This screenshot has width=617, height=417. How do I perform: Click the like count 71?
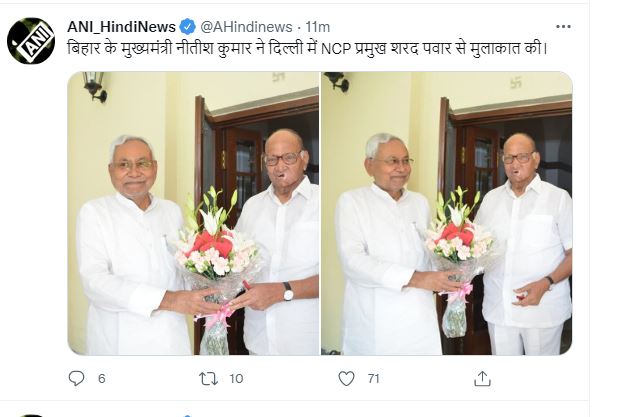pyautogui.click(x=373, y=378)
